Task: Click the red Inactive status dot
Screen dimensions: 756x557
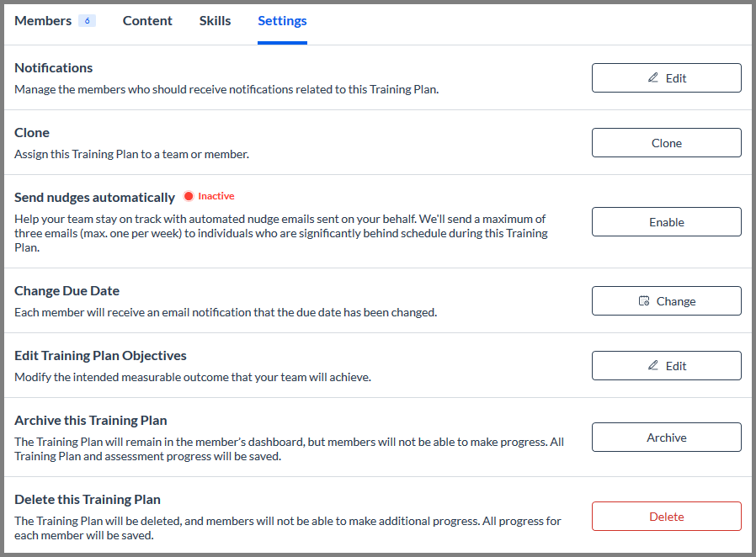Action: click(x=189, y=196)
